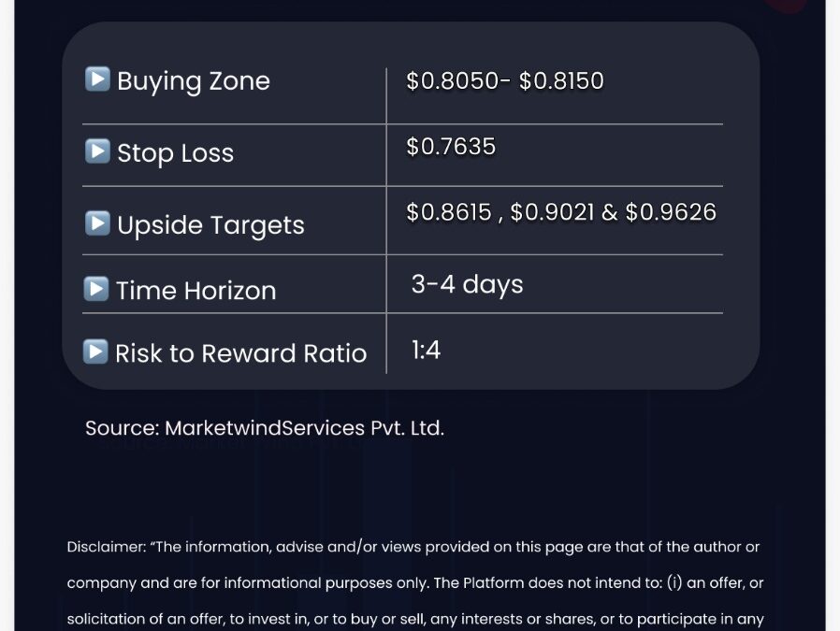Click the 3-4 days time horizon value
The image size is (840, 631).
[x=467, y=284]
